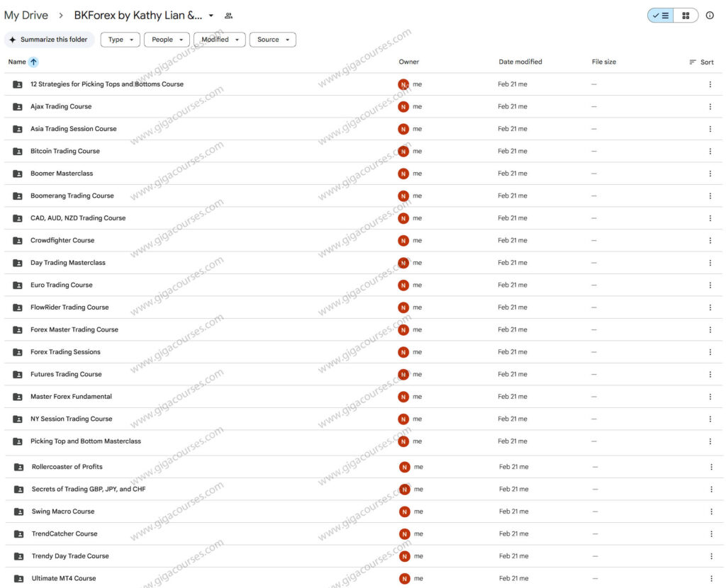726x588 pixels.
Task: Open more options for Ajax Trading Course
Action: (x=710, y=107)
